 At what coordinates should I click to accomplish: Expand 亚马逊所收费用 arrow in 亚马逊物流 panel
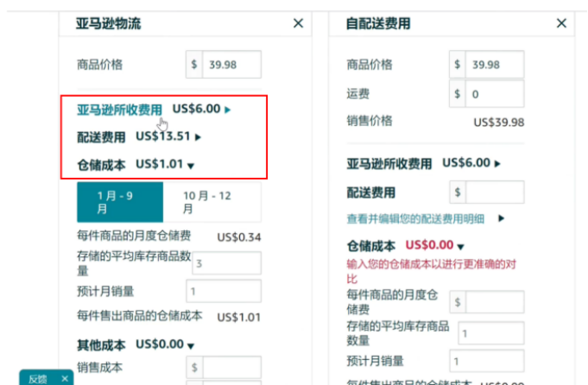pos(228,110)
